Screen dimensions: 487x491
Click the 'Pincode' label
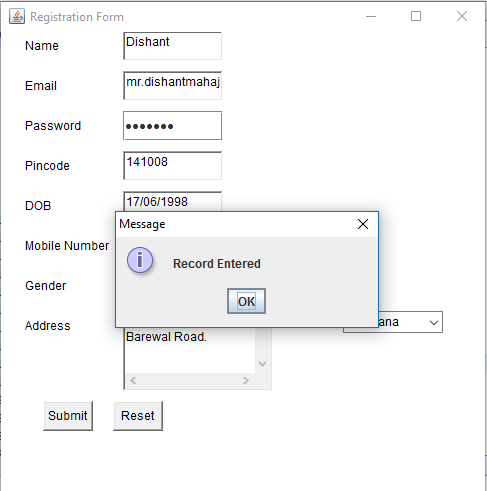click(x=47, y=166)
